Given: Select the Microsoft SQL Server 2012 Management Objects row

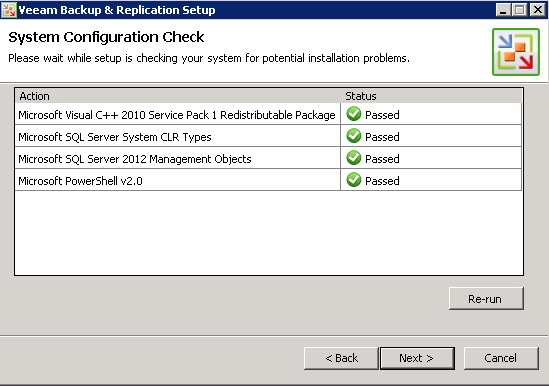Looking at the screenshot, I should click(268, 158).
